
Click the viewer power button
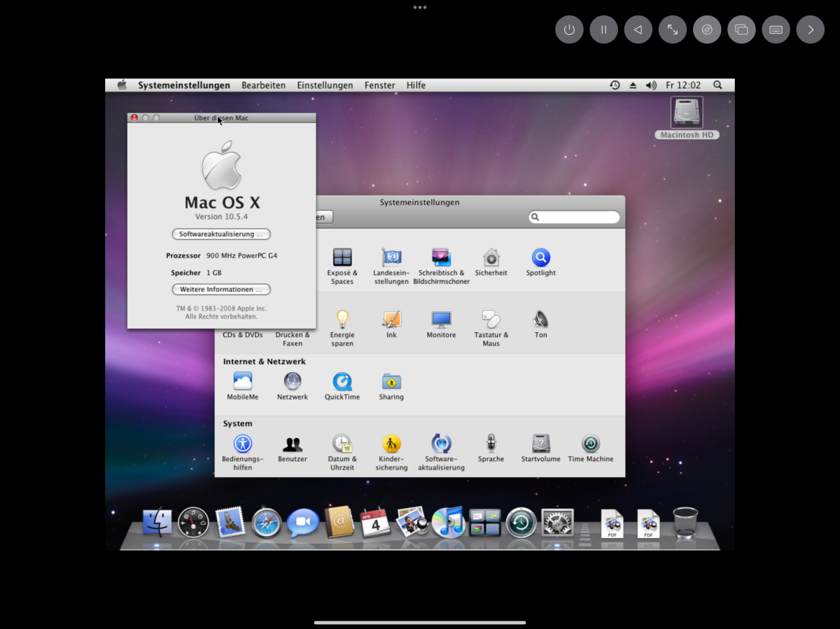569,30
